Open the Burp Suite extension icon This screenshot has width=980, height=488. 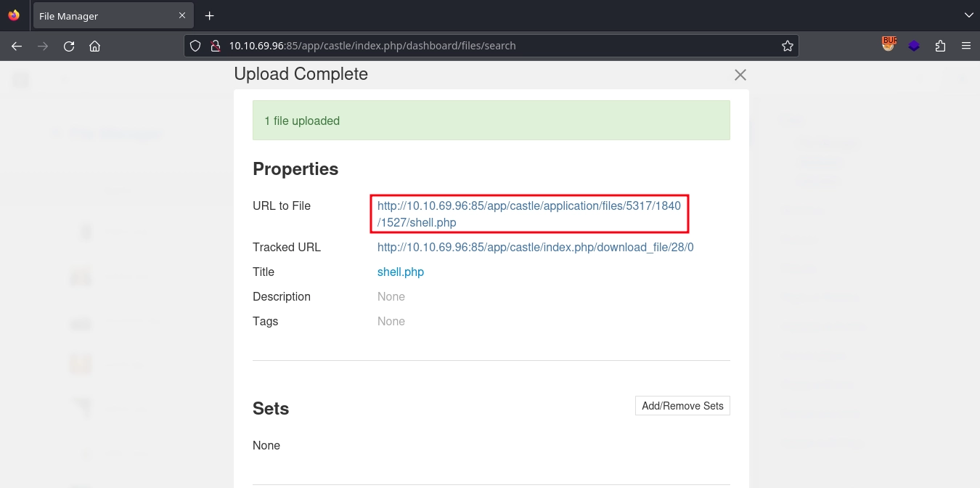(x=889, y=45)
